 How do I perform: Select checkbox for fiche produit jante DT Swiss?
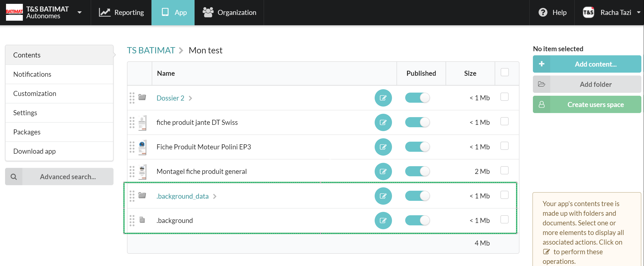coord(505,121)
